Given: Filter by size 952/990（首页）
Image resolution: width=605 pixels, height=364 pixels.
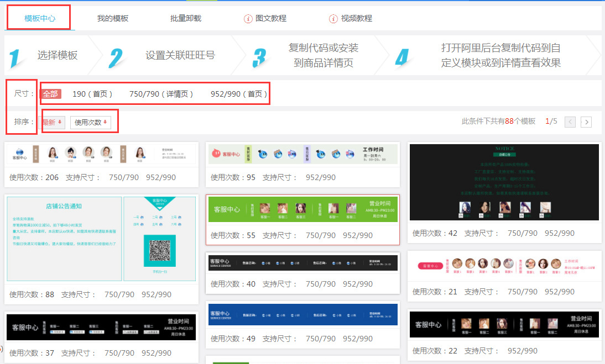Looking at the screenshot, I should click(x=239, y=93).
